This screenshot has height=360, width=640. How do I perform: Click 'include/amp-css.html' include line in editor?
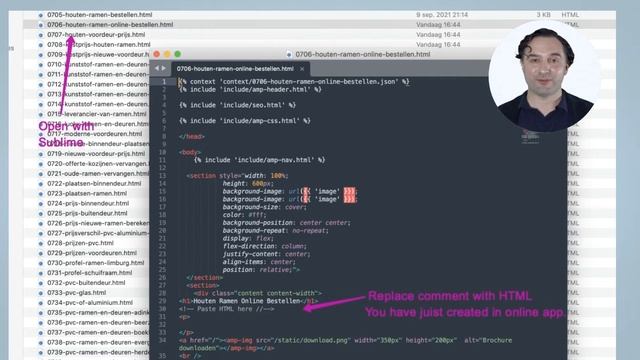[244, 121]
